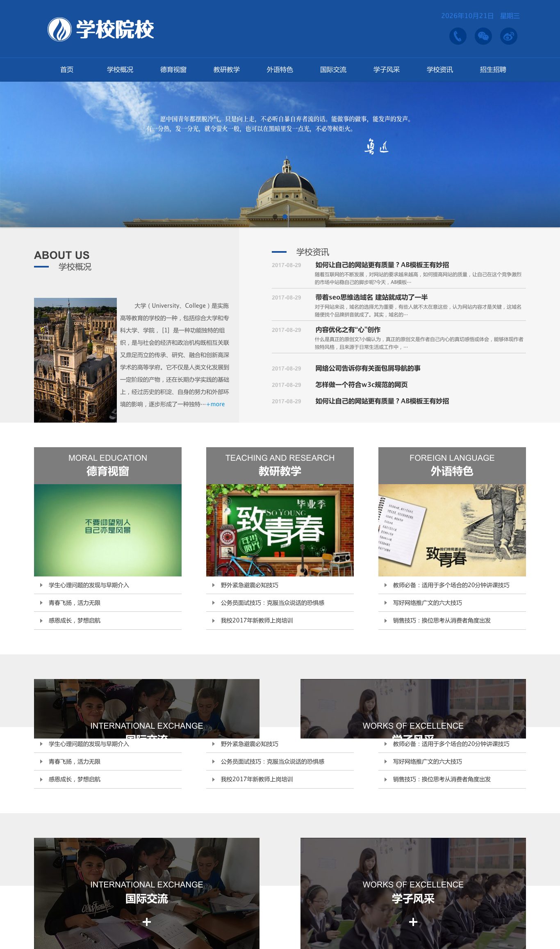Screen dimensions: 560x949
Task: Open 青春飞扬，活力无限 under 德育视窗 image
Action: click(75, 603)
